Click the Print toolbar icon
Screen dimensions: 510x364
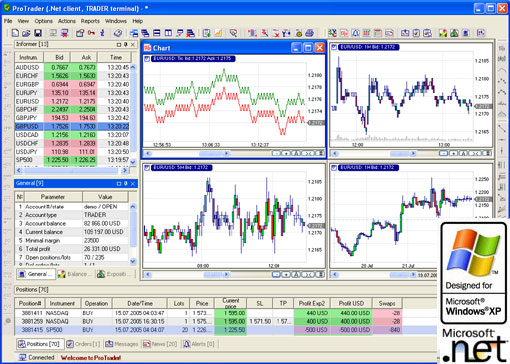tap(310, 33)
